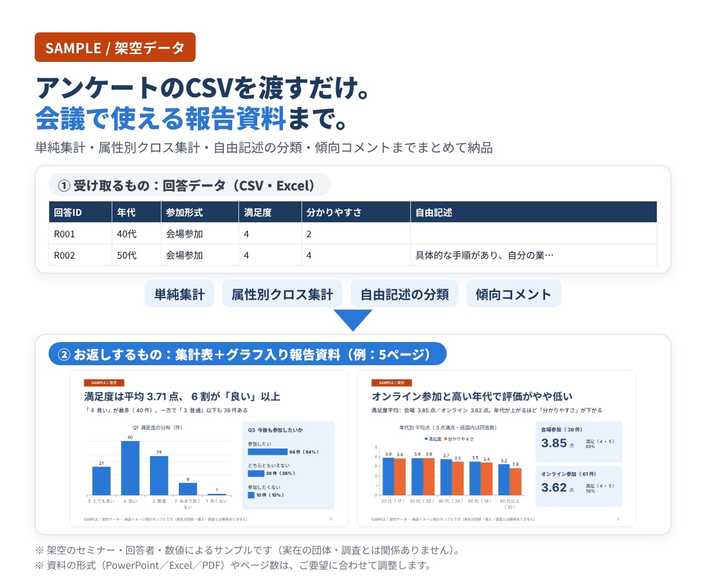The image size is (706, 588).
Task: Click the 会場参加（39件）3.85 score card
Action: 579,442
